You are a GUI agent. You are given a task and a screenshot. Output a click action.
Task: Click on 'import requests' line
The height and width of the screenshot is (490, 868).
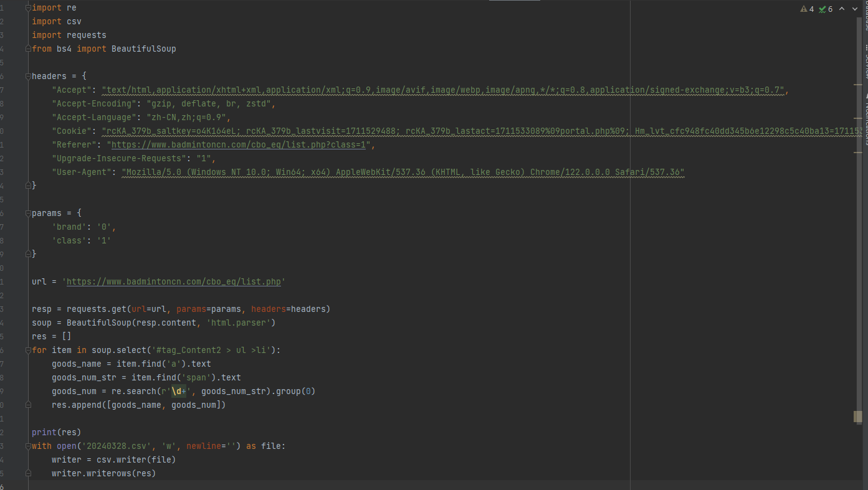coord(69,35)
